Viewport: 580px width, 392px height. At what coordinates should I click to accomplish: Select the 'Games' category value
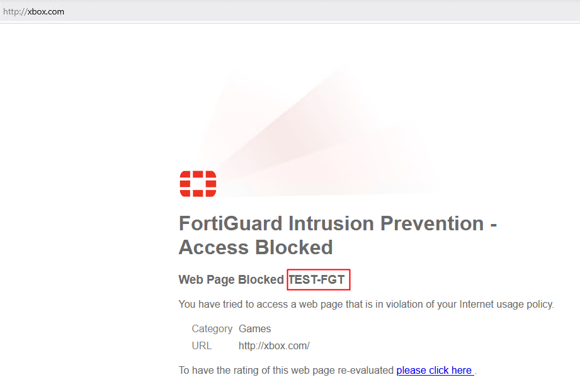point(255,328)
